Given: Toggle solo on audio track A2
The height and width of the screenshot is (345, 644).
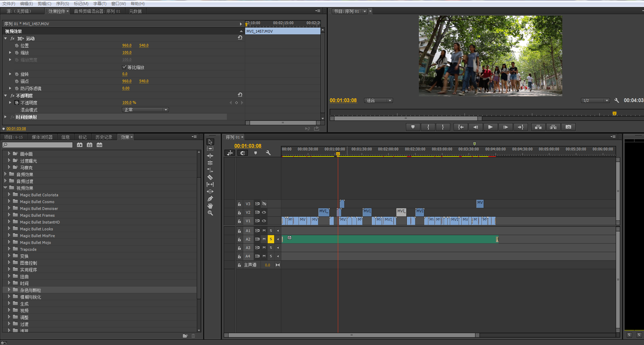Looking at the screenshot, I should [x=271, y=239].
